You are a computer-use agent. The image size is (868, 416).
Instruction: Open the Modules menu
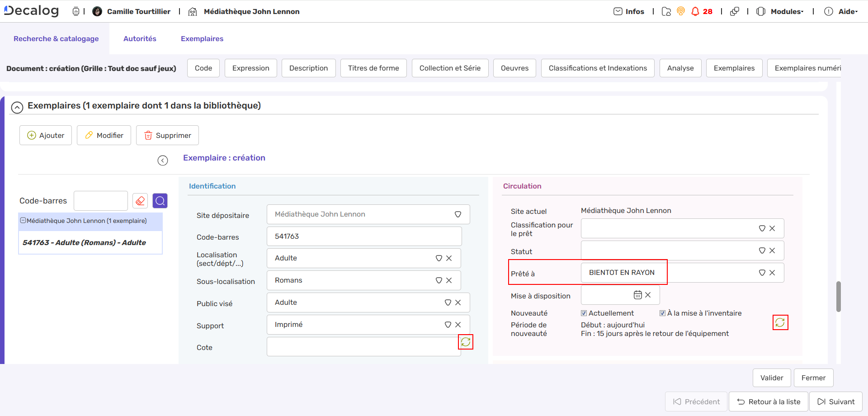pyautogui.click(x=786, y=11)
